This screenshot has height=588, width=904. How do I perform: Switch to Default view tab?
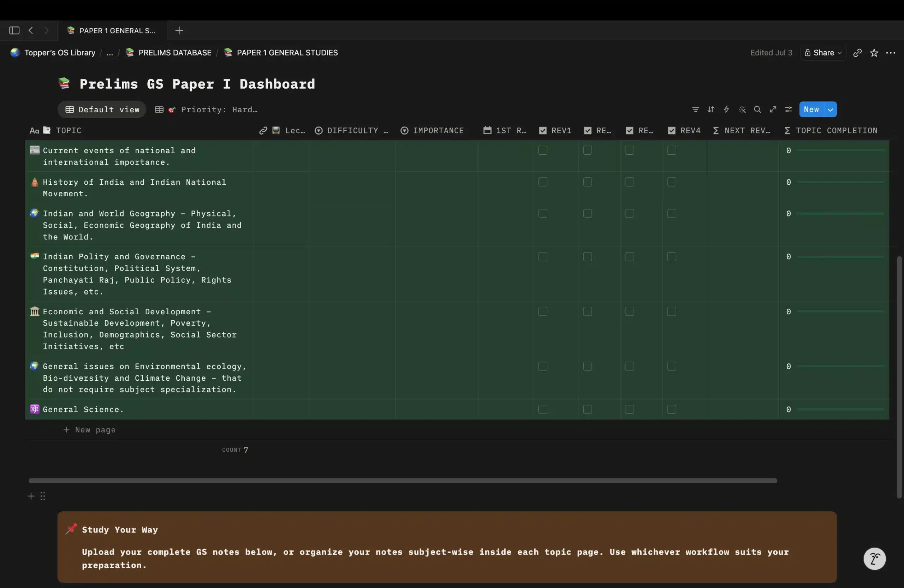pos(102,109)
